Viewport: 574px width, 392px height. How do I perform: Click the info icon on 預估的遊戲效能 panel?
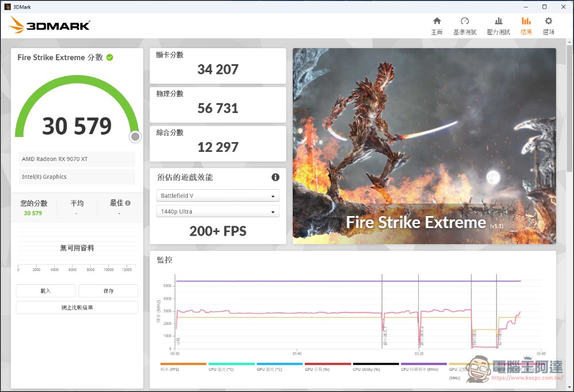[x=276, y=178]
